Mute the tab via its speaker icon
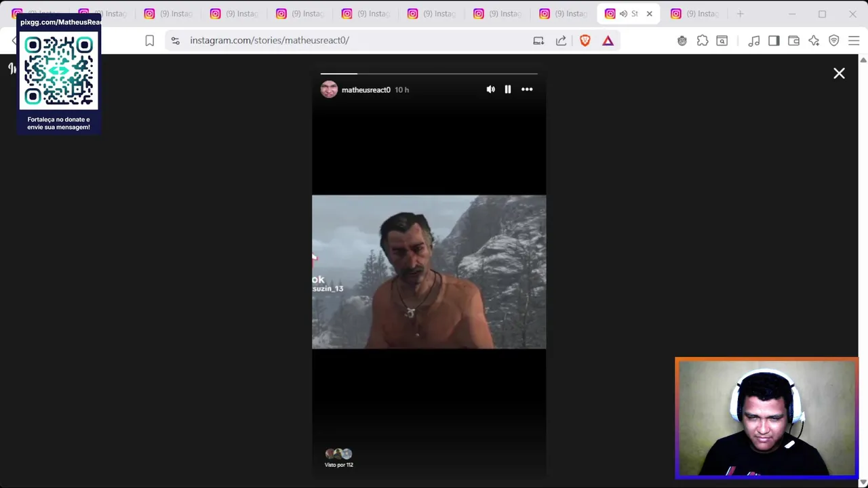Image resolution: width=868 pixels, height=488 pixels. click(x=623, y=14)
